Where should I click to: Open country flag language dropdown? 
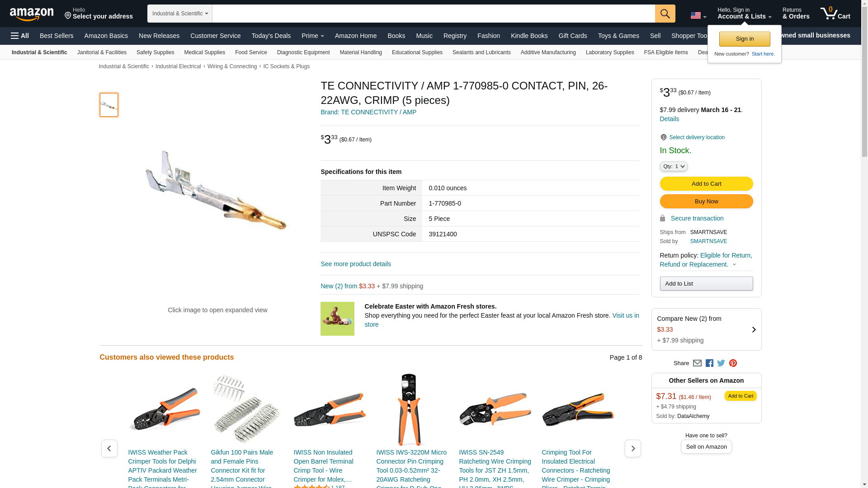point(698,16)
